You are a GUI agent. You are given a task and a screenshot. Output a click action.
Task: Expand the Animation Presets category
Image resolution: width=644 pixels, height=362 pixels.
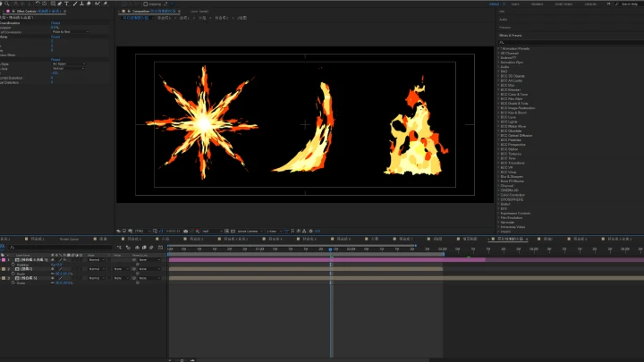pyautogui.click(x=498, y=49)
